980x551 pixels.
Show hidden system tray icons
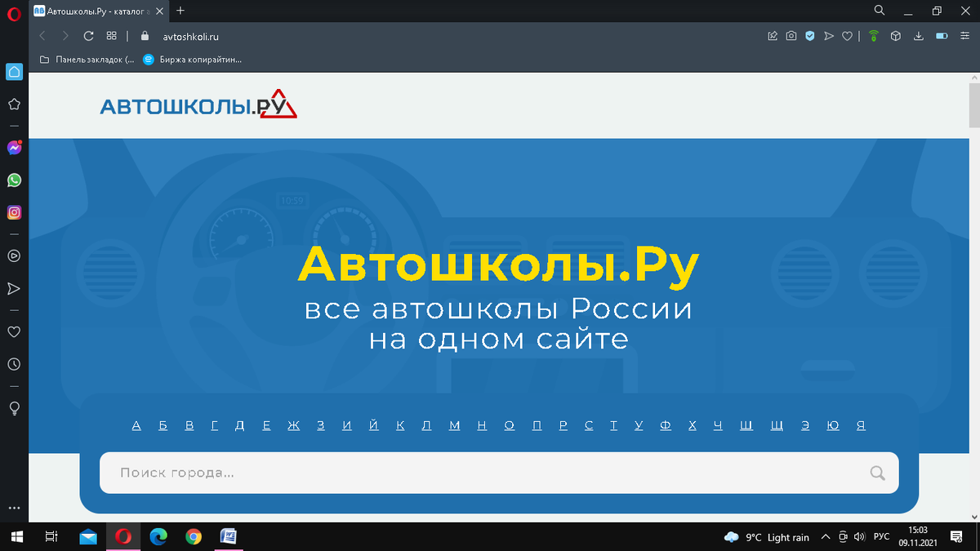point(826,536)
